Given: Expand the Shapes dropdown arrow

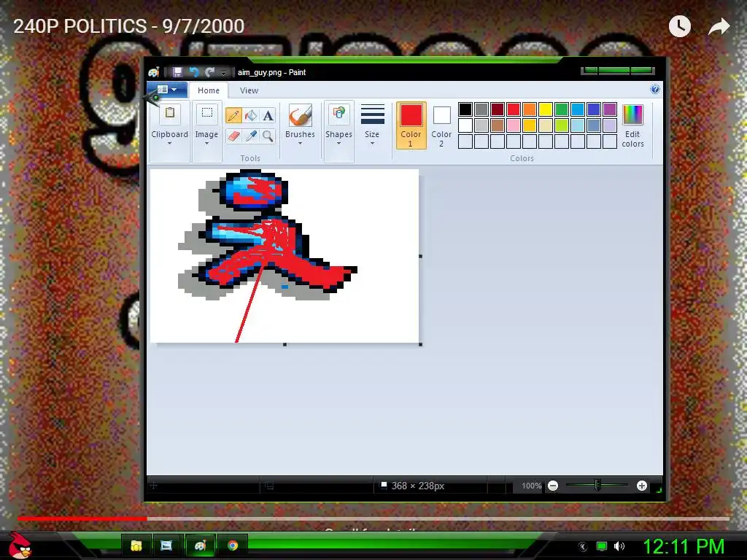Looking at the screenshot, I should 338,144.
